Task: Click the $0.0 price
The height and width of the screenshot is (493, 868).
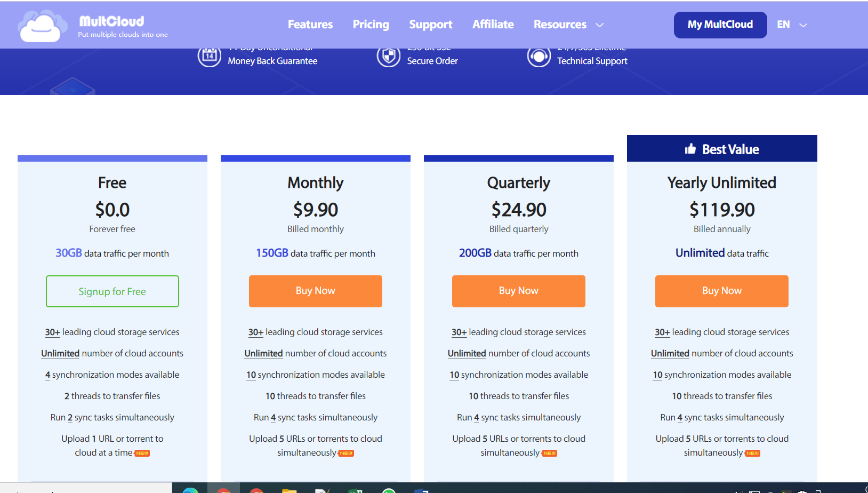Action: pos(112,210)
